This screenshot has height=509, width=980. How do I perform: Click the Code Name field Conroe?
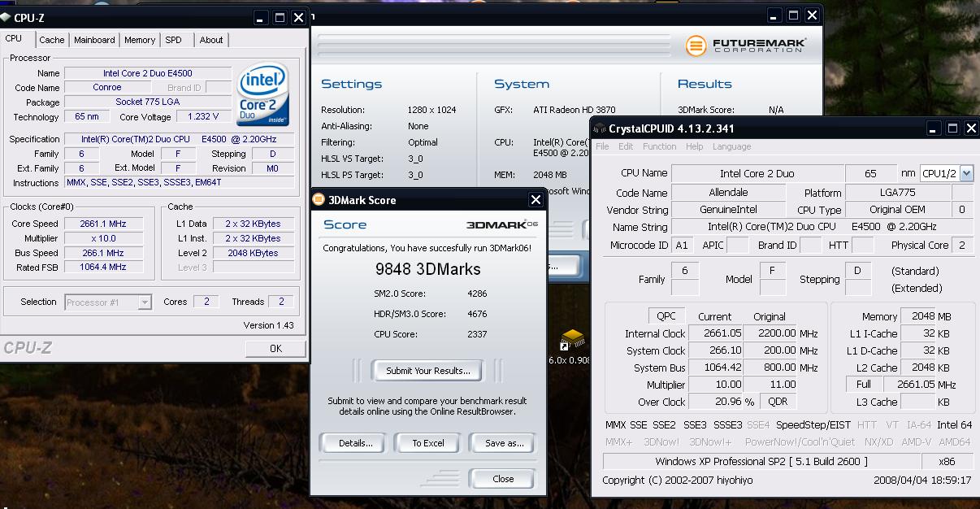tap(107, 87)
